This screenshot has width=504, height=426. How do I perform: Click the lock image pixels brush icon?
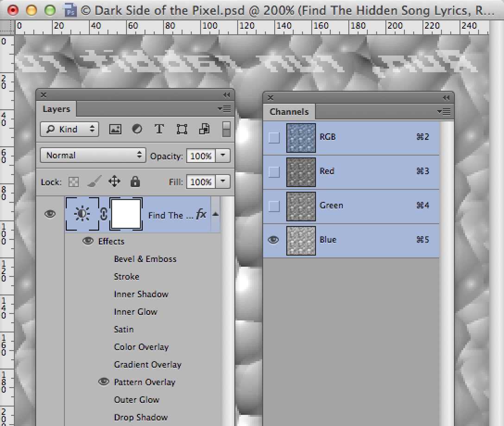coord(93,182)
